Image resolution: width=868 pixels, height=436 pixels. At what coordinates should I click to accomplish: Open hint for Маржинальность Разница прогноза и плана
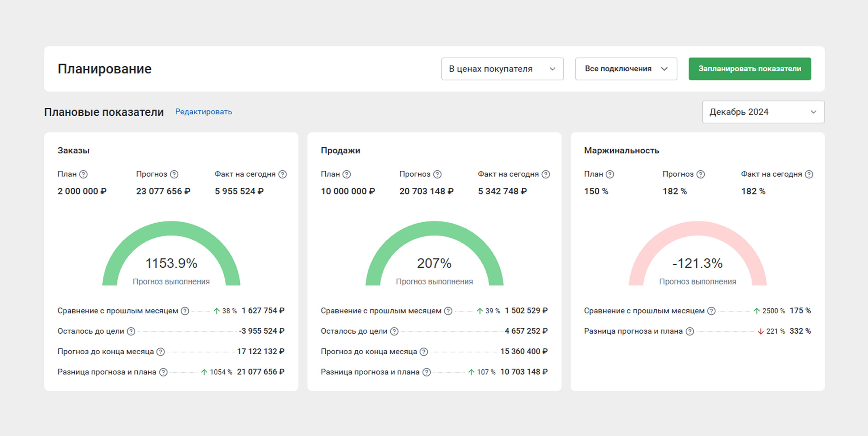coord(690,331)
